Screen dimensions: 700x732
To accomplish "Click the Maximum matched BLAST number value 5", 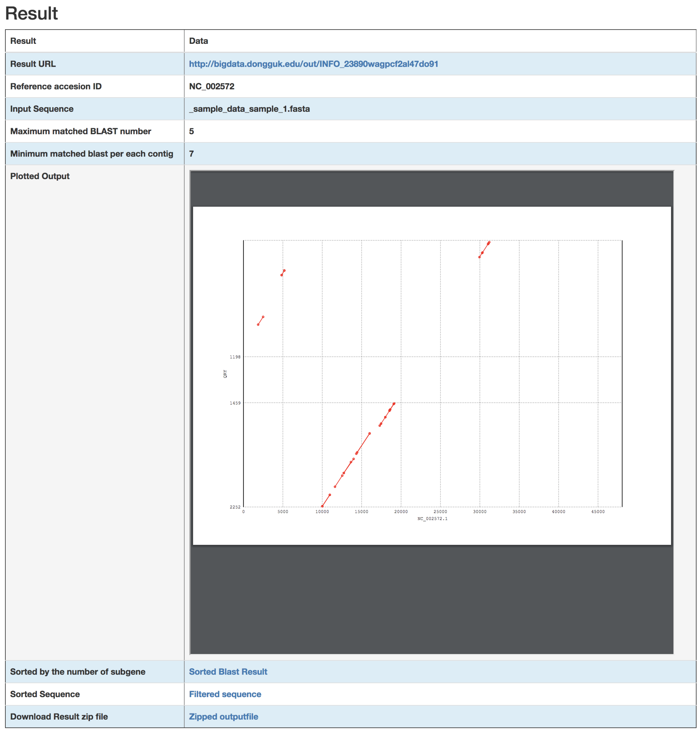I will click(191, 131).
